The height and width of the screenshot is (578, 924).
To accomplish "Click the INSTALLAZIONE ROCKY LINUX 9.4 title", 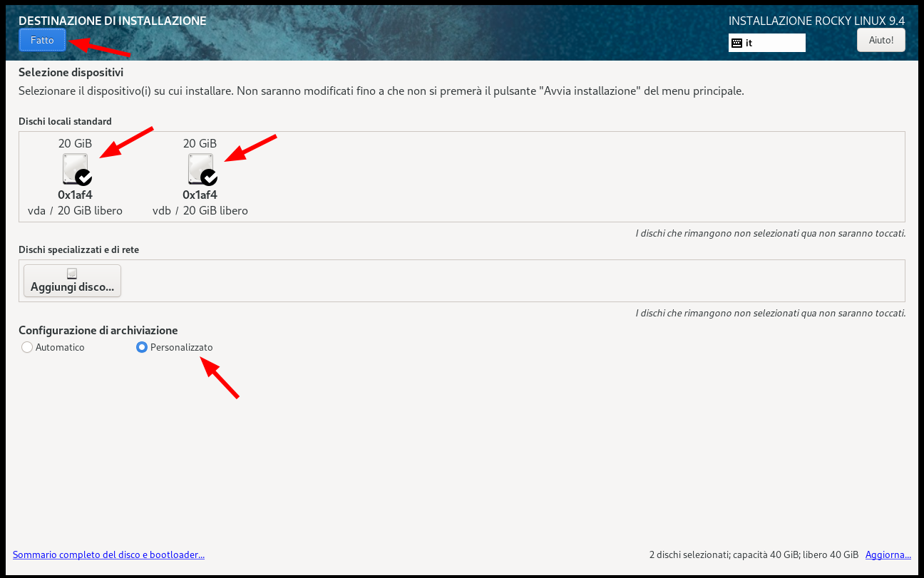I will [816, 21].
